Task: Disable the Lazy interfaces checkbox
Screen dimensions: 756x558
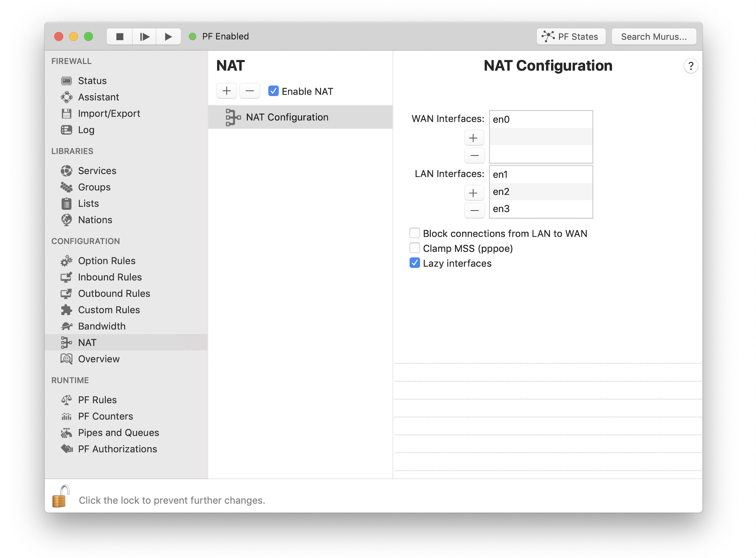Action: click(x=415, y=263)
